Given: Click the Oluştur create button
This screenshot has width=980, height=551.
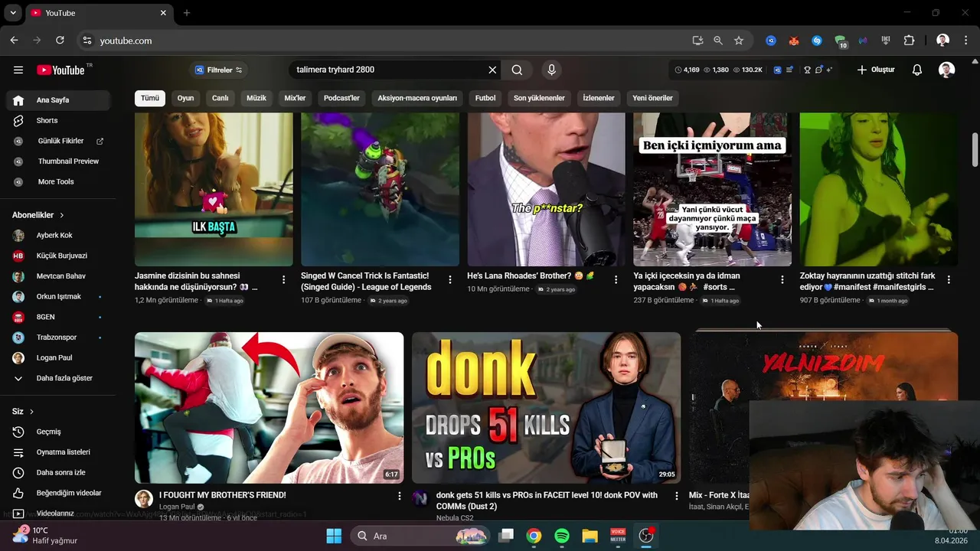Looking at the screenshot, I should tap(876, 70).
